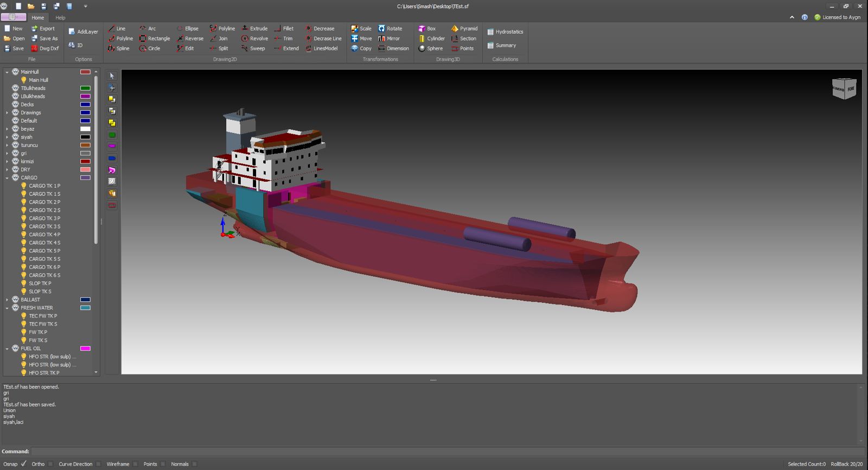Choose the Mirror transformation tool
This screenshot has height=470, width=868.
click(388, 39)
